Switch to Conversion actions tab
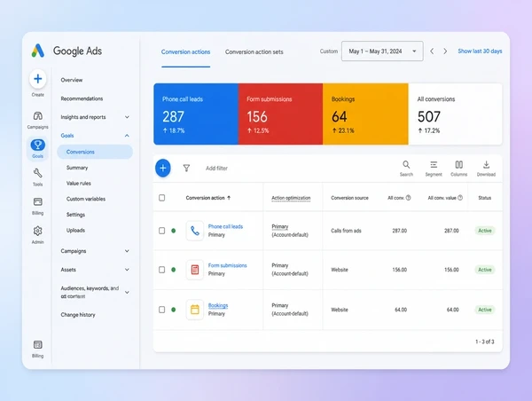 pyautogui.click(x=185, y=52)
